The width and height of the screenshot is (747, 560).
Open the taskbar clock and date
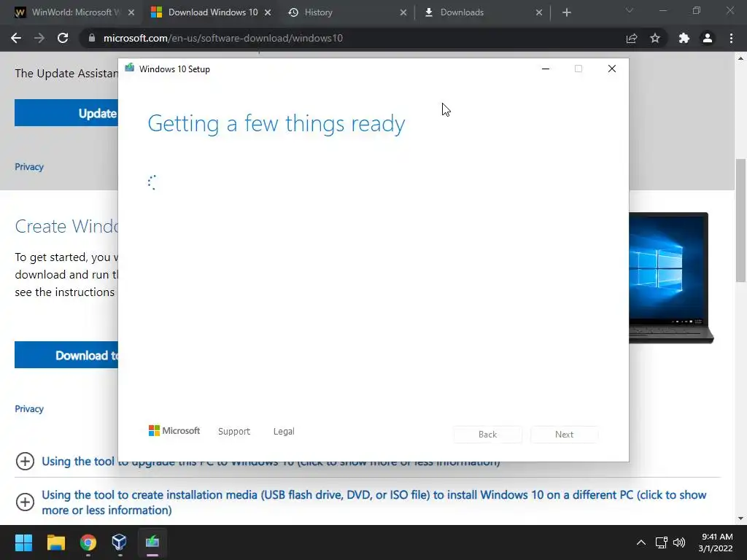(x=716, y=542)
